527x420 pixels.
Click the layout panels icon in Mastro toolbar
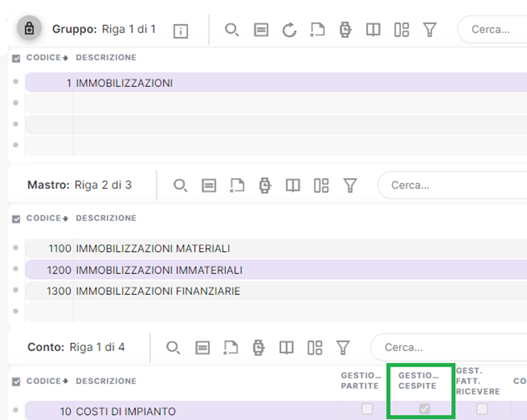click(x=321, y=185)
